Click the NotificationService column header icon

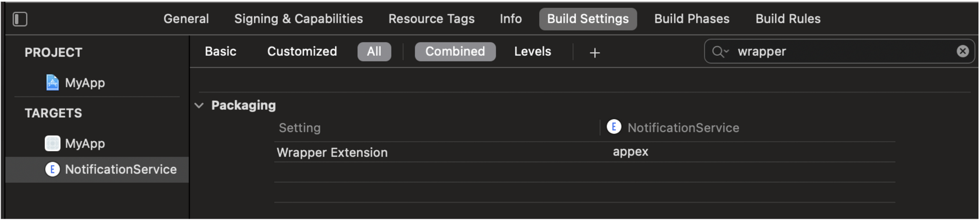point(614,127)
